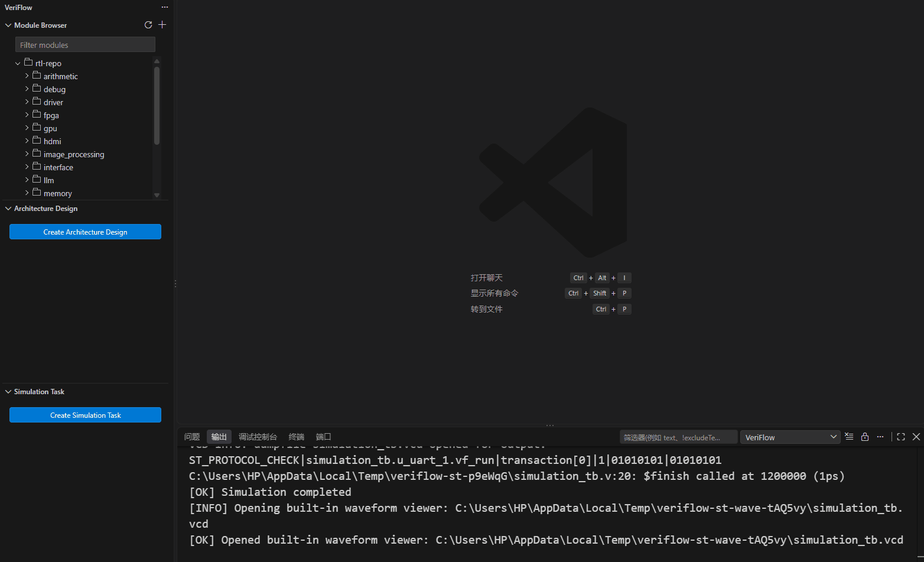Select the 输出 (Output) tab
The width and height of the screenshot is (924, 562).
(x=219, y=437)
